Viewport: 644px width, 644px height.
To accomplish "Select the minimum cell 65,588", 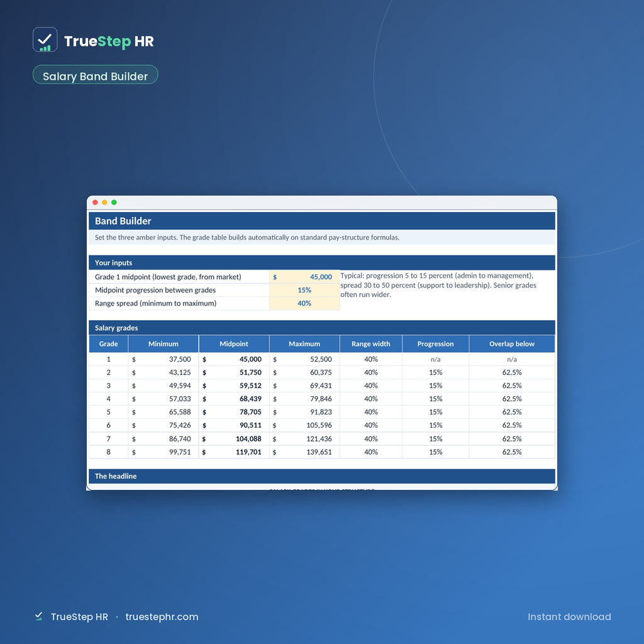I will pyautogui.click(x=164, y=411).
